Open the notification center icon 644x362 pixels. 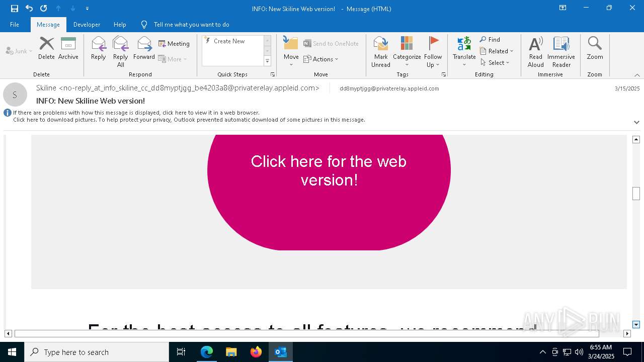[x=627, y=352]
